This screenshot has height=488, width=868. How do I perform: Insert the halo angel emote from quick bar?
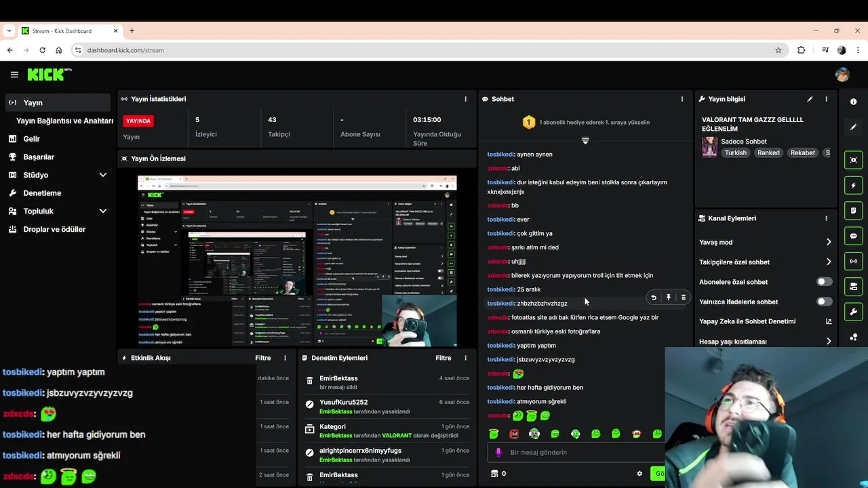point(494,434)
